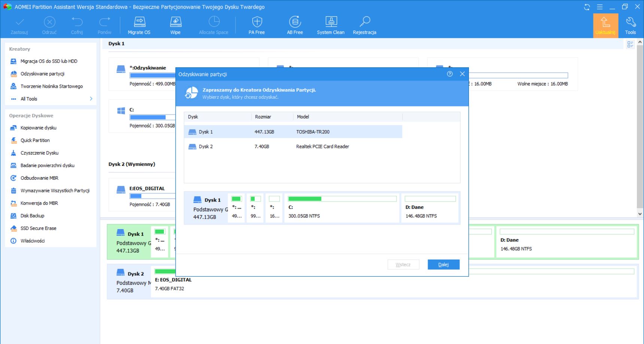This screenshot has width=644, height=344.
Task: Select E:EOS_DIGITAL card under Dysk 2
Action: [x=142, y=194]
